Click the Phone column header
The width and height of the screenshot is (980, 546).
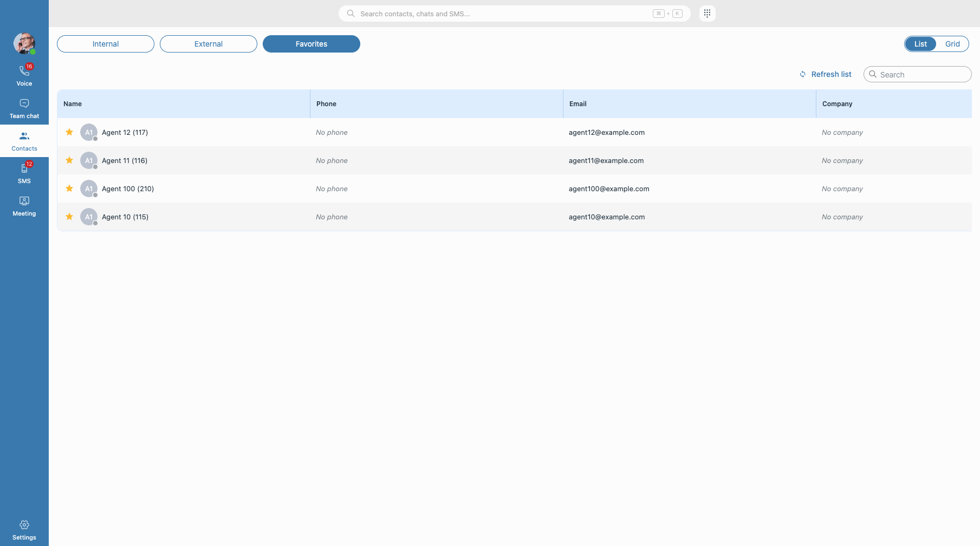tap(437, 104)
